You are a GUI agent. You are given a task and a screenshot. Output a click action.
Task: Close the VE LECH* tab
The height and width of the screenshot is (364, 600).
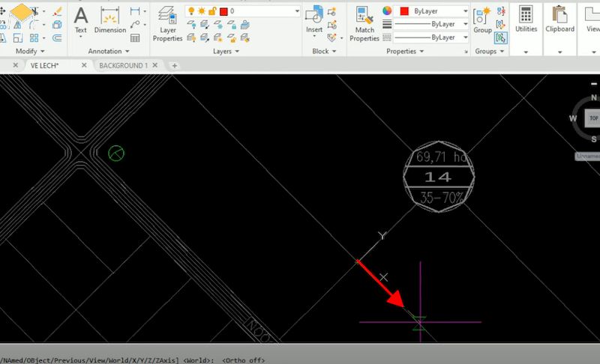click(x=84, y=65)
